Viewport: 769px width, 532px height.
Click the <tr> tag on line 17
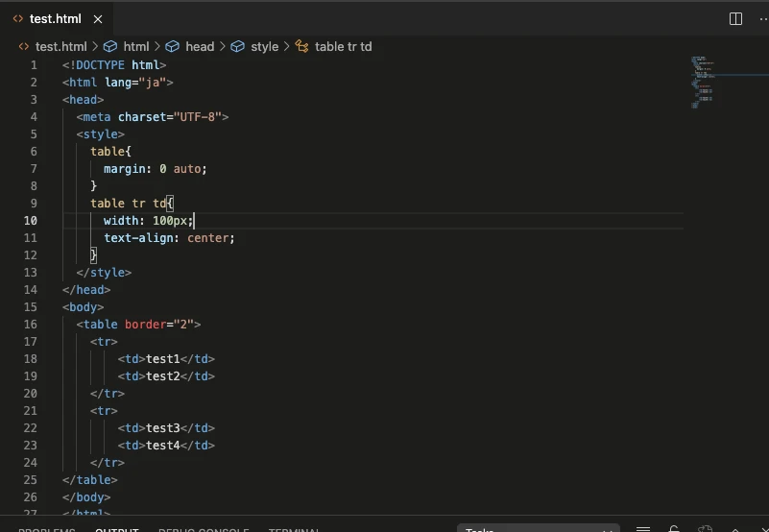(104, 342)
